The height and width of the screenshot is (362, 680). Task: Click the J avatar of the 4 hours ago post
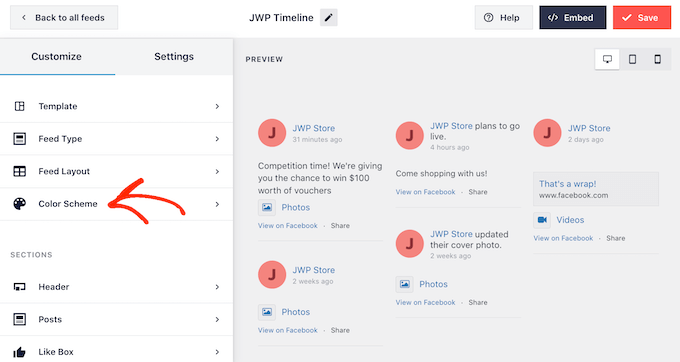409,135
